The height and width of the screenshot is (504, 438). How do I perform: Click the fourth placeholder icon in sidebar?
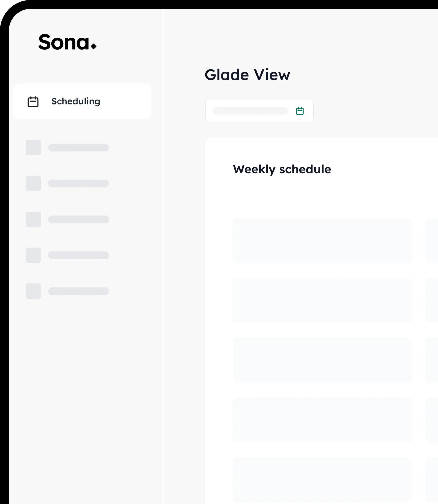[x=33, y=255]
